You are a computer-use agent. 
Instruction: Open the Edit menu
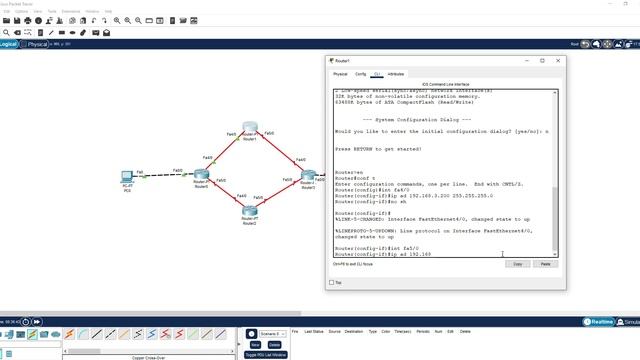click(x=7, y=11)
